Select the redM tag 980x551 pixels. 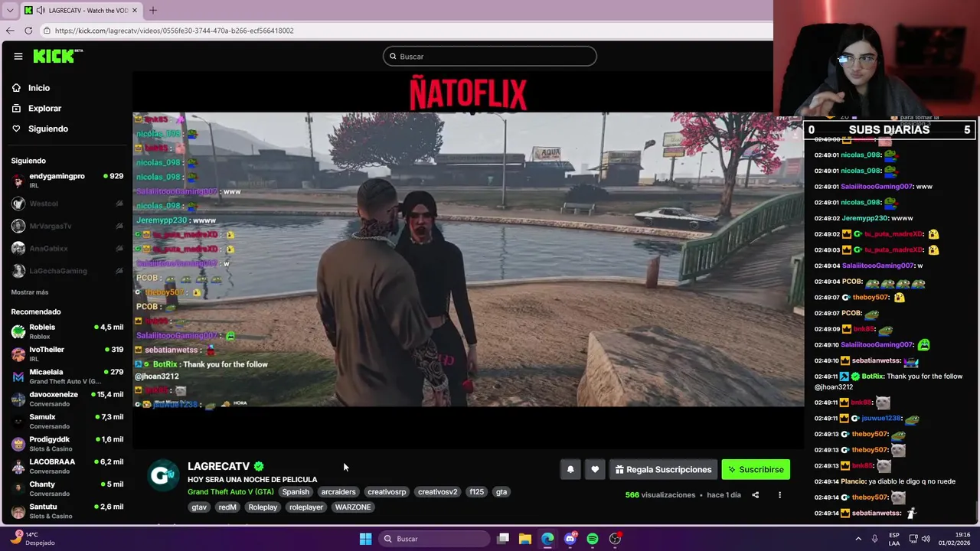point(227,507)
